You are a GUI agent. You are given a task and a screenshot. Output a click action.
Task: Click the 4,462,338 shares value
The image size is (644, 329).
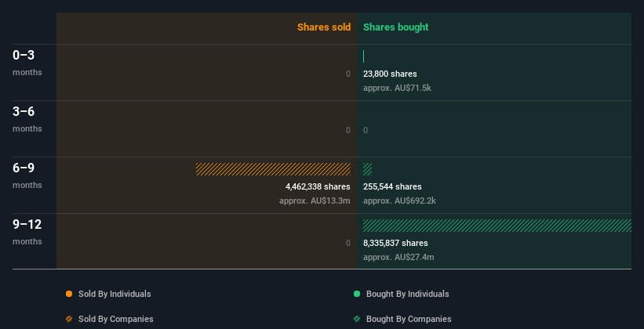coord(318,186)
